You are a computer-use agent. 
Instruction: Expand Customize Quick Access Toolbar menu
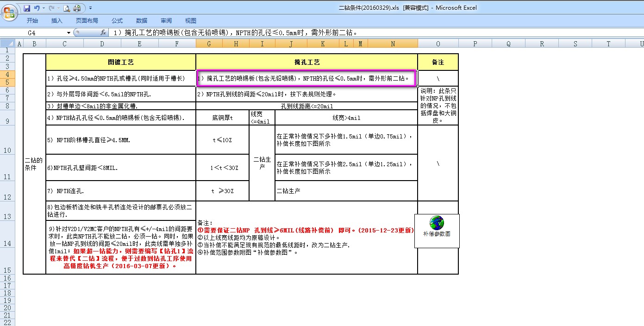90,8
